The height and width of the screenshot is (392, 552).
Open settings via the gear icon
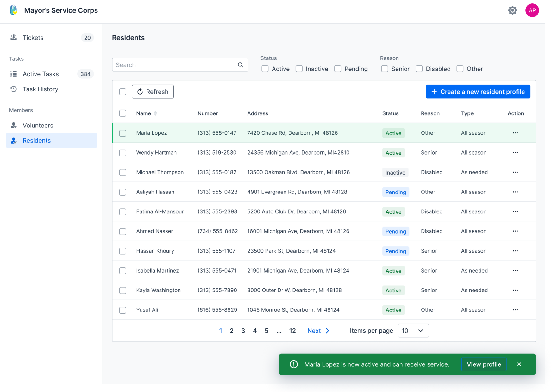coord(512,10)
